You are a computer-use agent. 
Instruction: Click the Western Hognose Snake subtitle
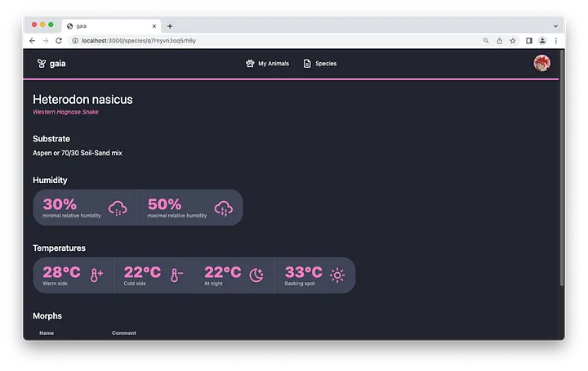(x=65, y=112)
